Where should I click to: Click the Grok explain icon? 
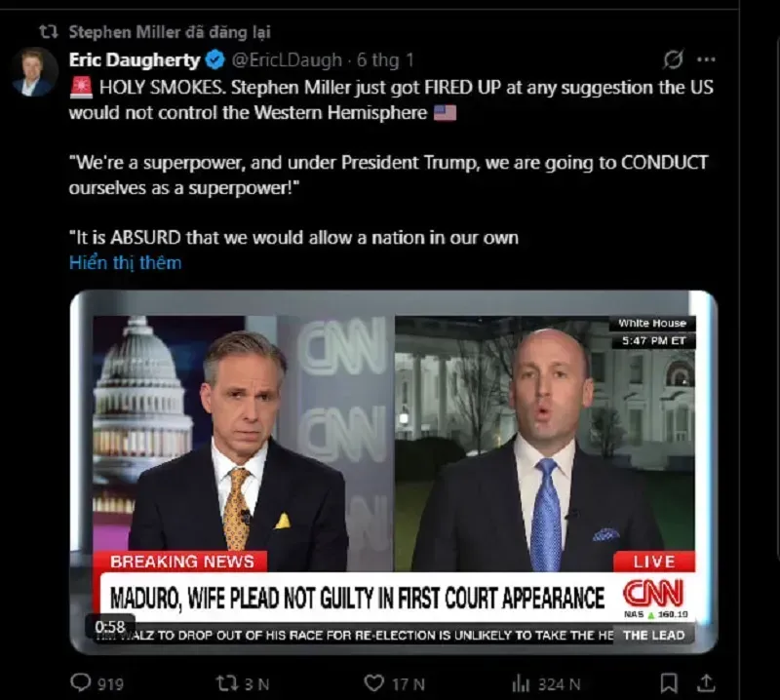coord(673,59)
